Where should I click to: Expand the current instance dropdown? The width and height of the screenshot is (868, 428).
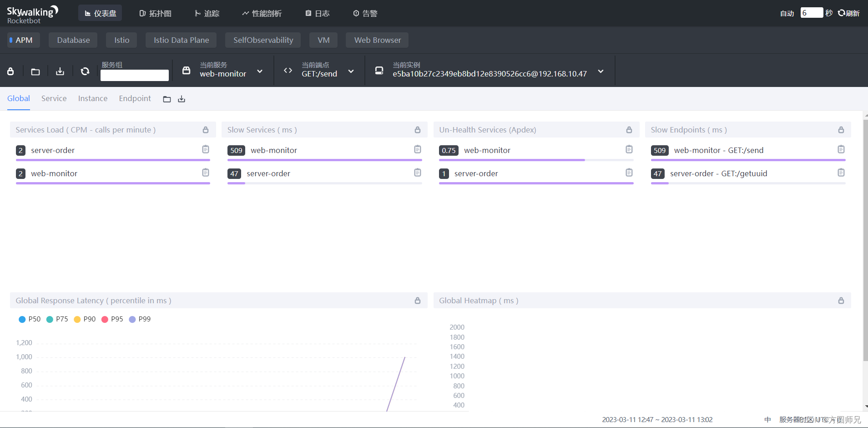601,71
